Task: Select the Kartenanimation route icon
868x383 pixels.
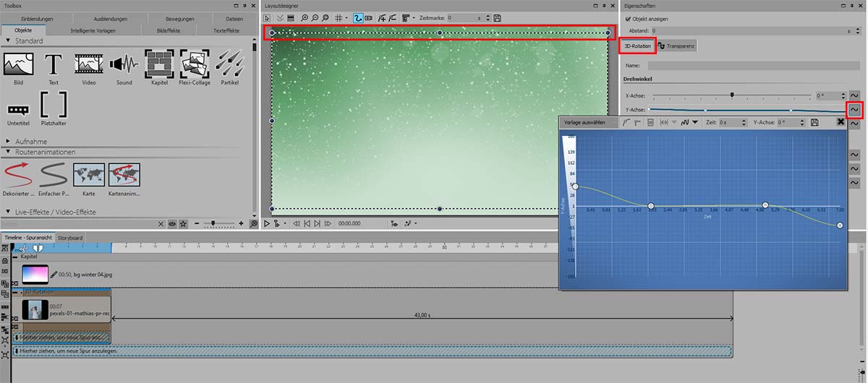Action: point(124,176)
